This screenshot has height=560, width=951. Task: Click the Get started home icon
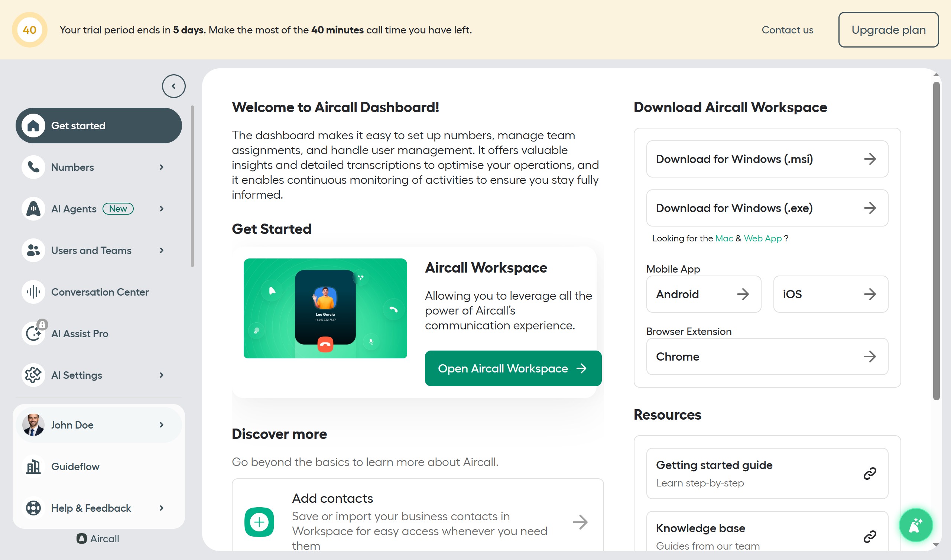tap(33, 126)
